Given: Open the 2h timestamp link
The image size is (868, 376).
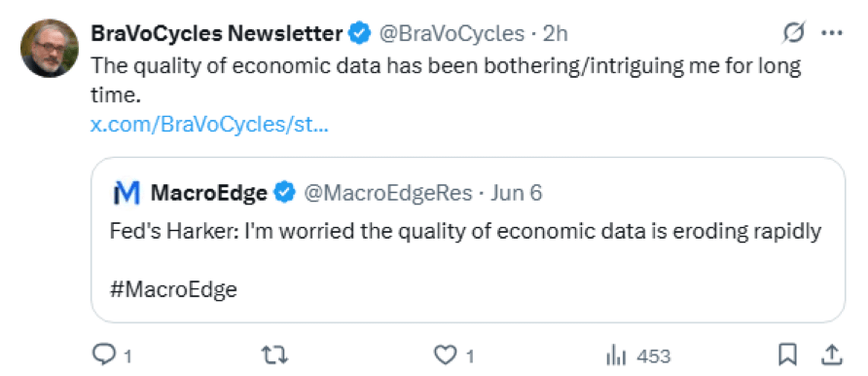Looking at the screenshot, I should 556,34.
